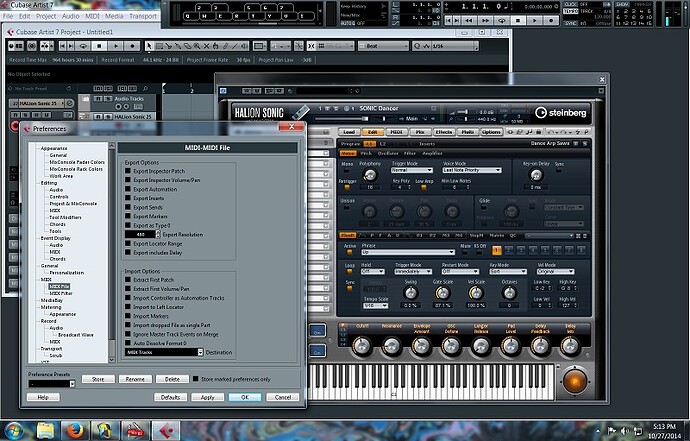Image resolution: width=690 pixels, height=441 pixels.
Task: Click the Export Resolution 480 field
Action: point(140,235)
